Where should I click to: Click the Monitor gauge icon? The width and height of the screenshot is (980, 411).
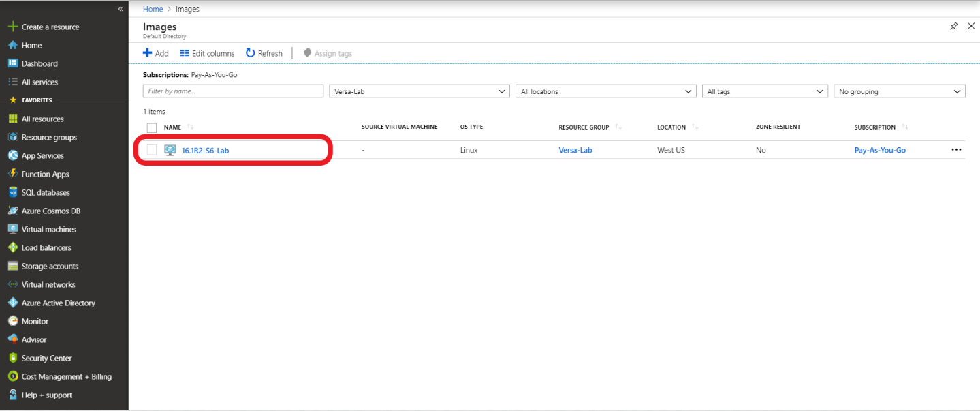(x=12, y=321)
